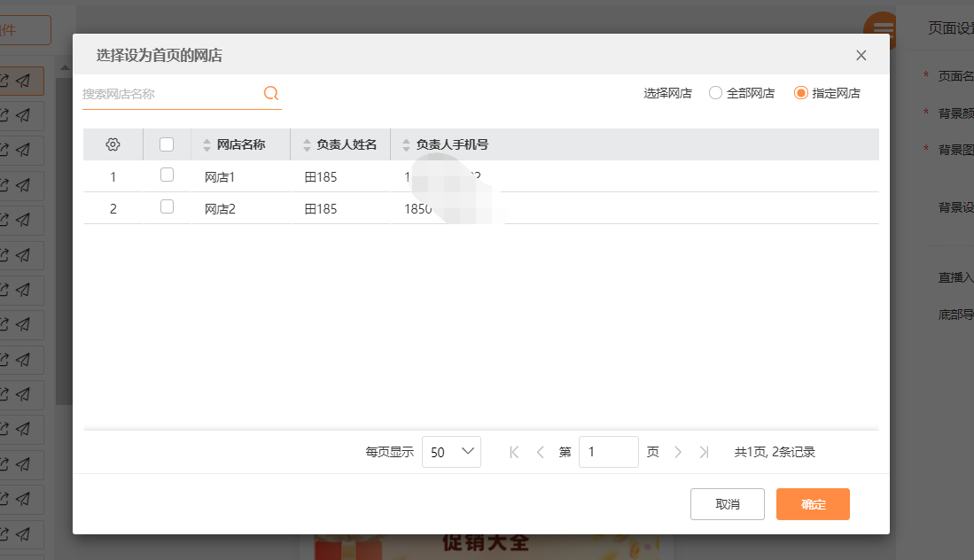This screenshot has width=974, height=560.
Task: Check the box for 网店2
Action: [x=167, y=206]
